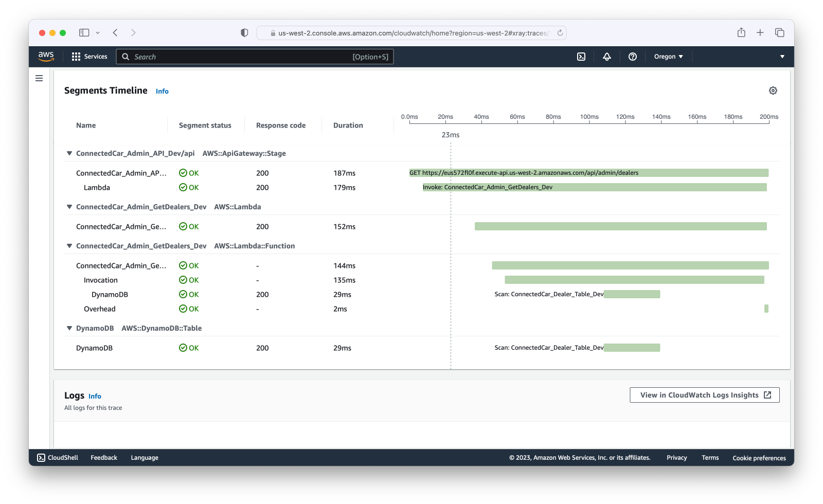Open the Info link beside Logs
The height and width of the screenshot is (504, 823).
coord(95,396)
